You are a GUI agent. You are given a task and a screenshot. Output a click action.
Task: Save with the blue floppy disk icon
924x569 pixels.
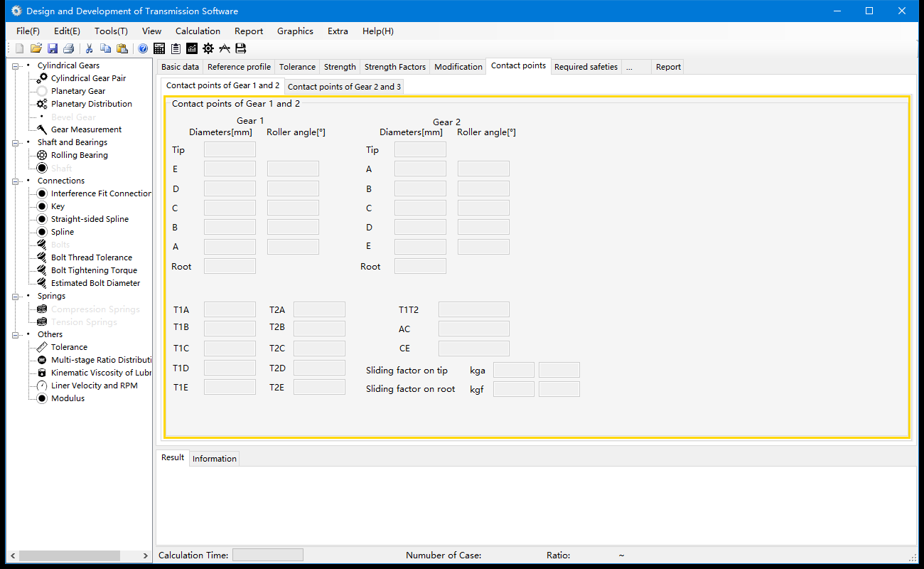[x=53, y=48]
